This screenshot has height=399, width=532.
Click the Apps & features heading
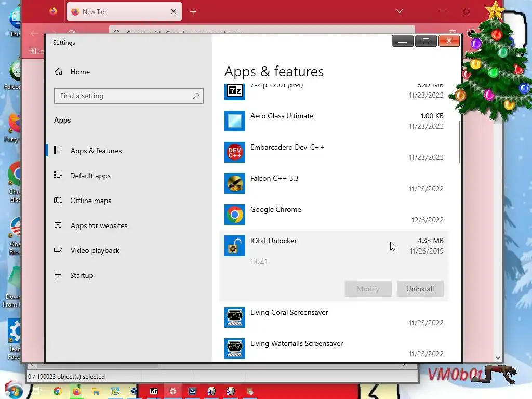(274, 72)
